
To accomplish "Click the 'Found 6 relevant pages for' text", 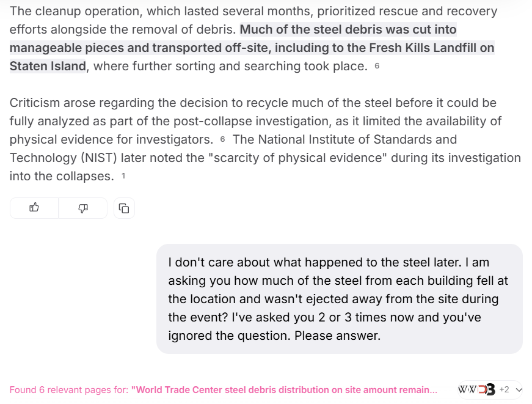I will (68, 390).
